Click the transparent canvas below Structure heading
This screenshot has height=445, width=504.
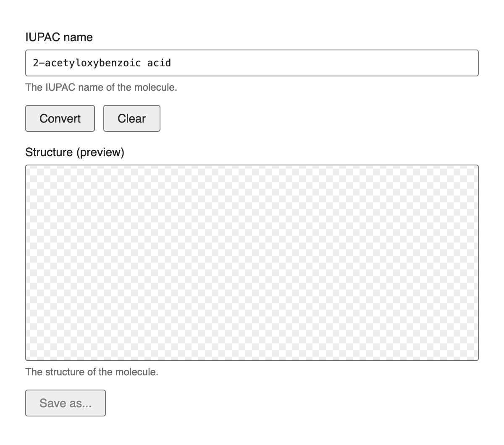tap(252, 263)
